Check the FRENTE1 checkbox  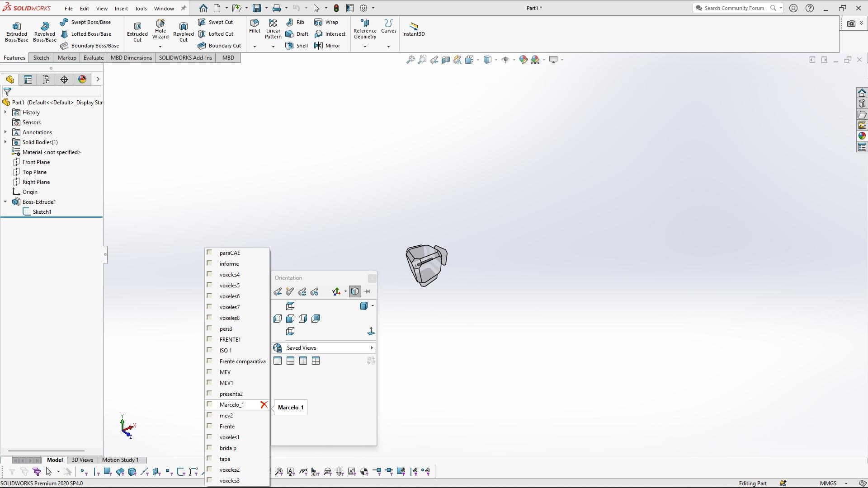click(210, 339)
